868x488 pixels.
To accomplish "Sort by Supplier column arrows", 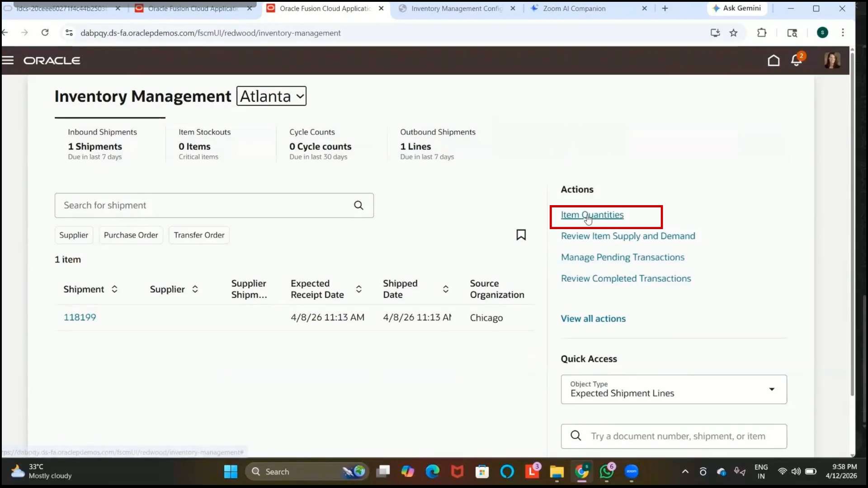I will (195, 289).
